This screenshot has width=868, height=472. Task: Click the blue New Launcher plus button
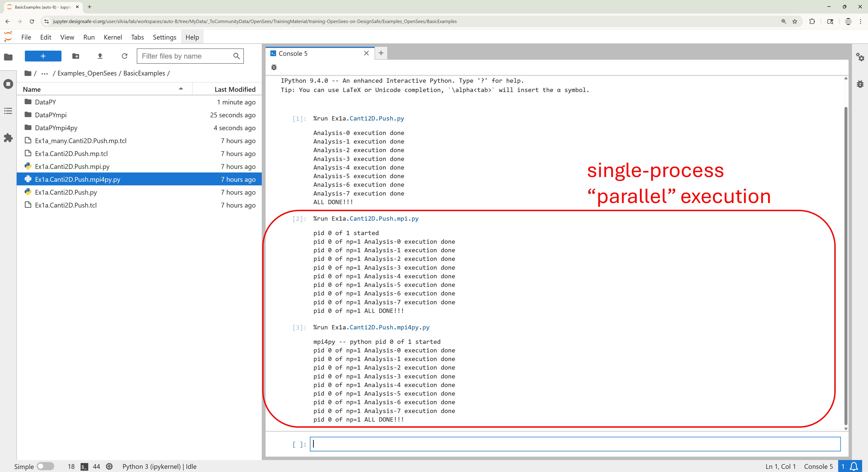pos(43,56)
